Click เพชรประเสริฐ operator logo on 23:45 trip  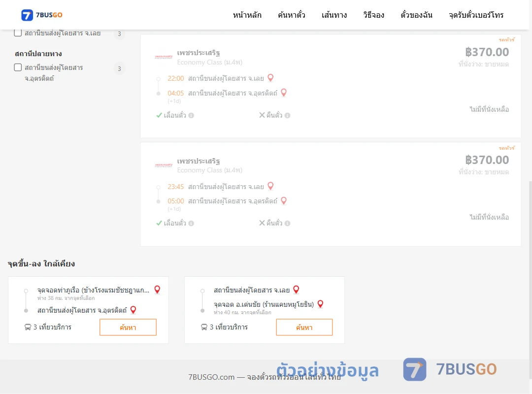coord(164,165)
